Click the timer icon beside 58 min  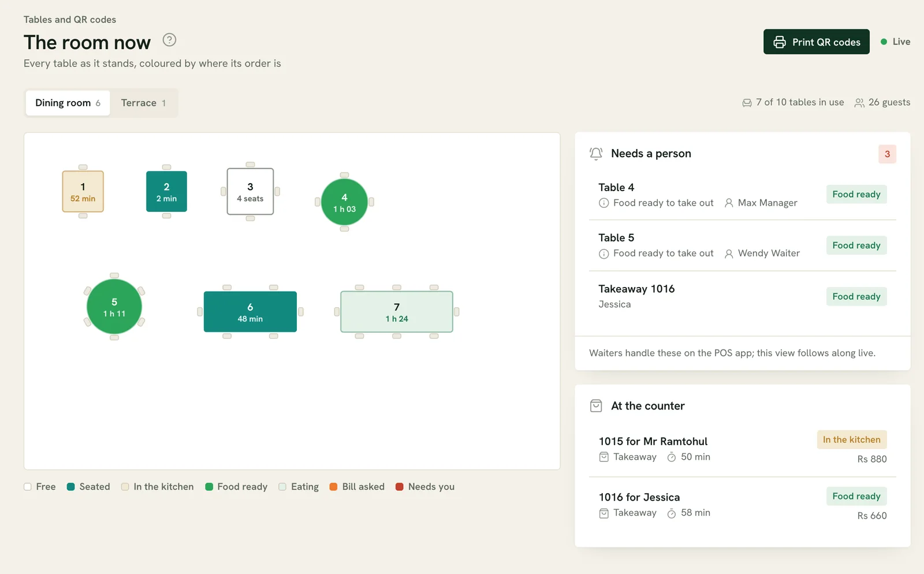point(672,513)
